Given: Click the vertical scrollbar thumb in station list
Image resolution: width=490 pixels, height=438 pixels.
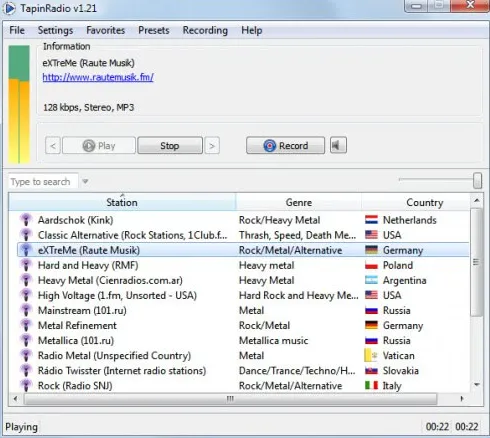Looking at the screenshot, I should point(477,262).
